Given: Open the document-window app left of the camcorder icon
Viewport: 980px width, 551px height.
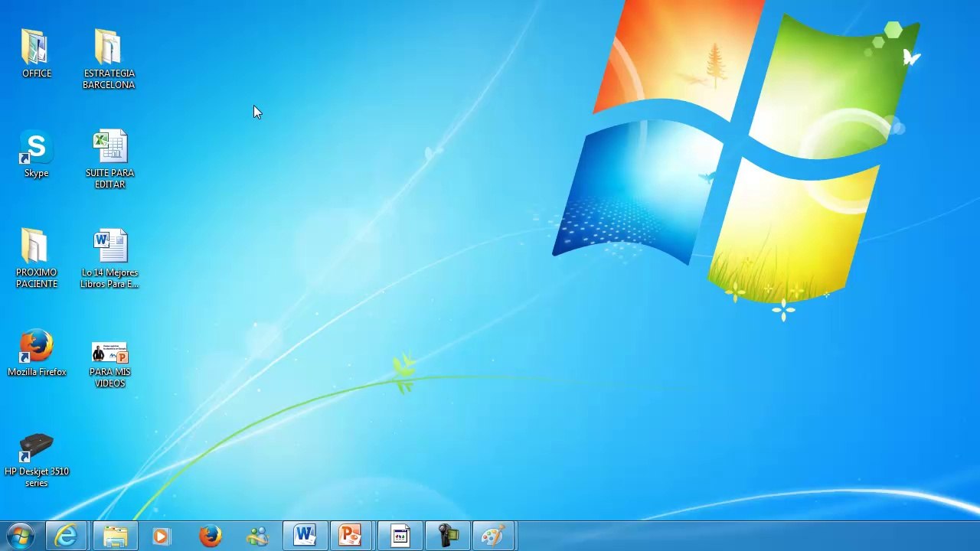Looking at the screenshot, I should [x=400, y=536].
